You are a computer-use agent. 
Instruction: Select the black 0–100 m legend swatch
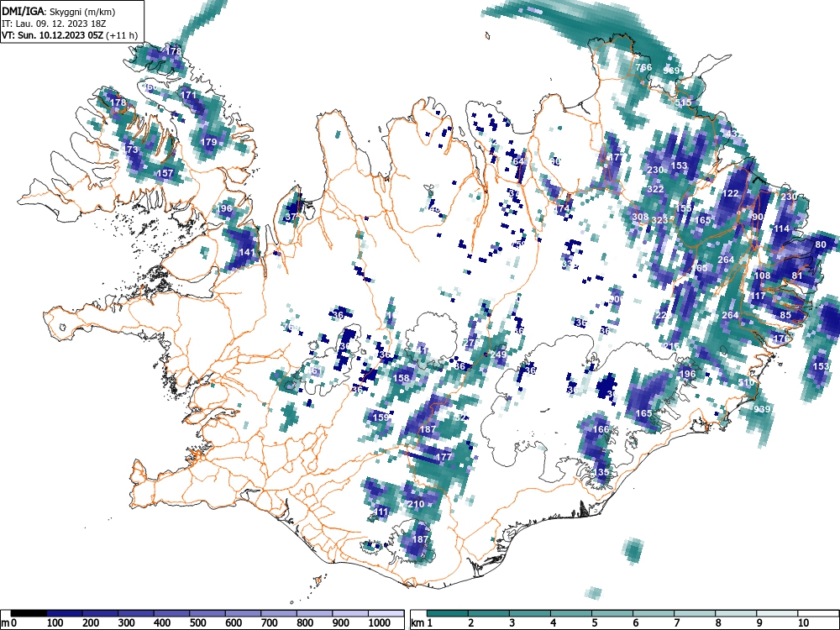pos(29,613)
